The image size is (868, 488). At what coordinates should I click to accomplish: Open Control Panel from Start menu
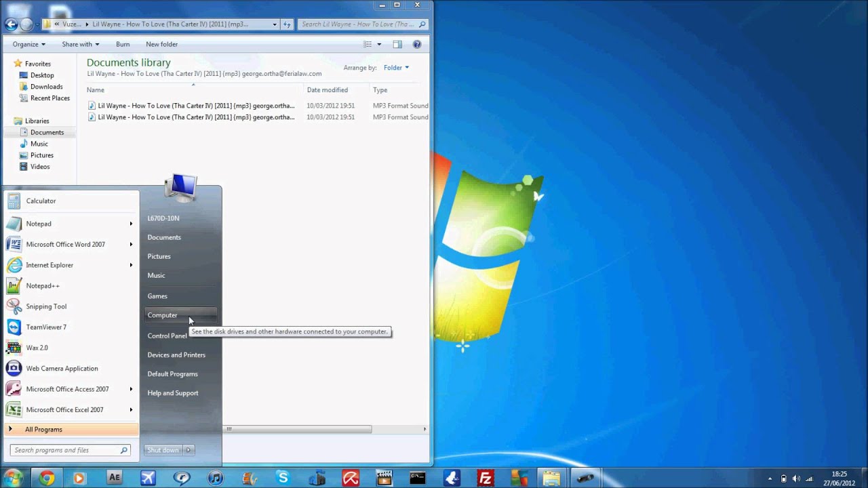pyautogui.click(x=167, y=335)
